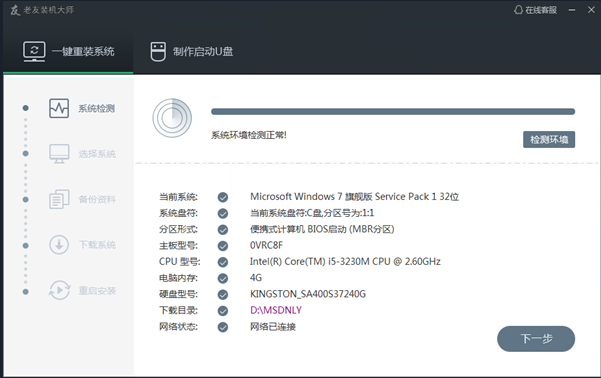Click the detection progress bar

click(x=393, y=112)
